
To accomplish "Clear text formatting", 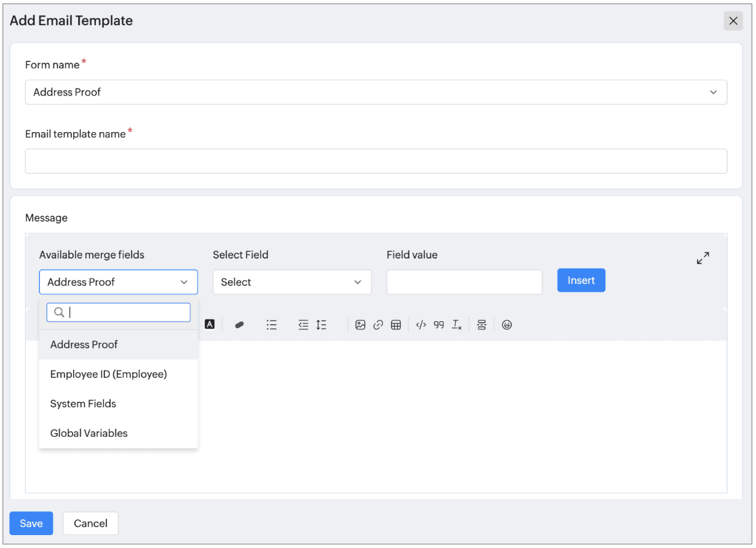I will click(x=457, y=325).
